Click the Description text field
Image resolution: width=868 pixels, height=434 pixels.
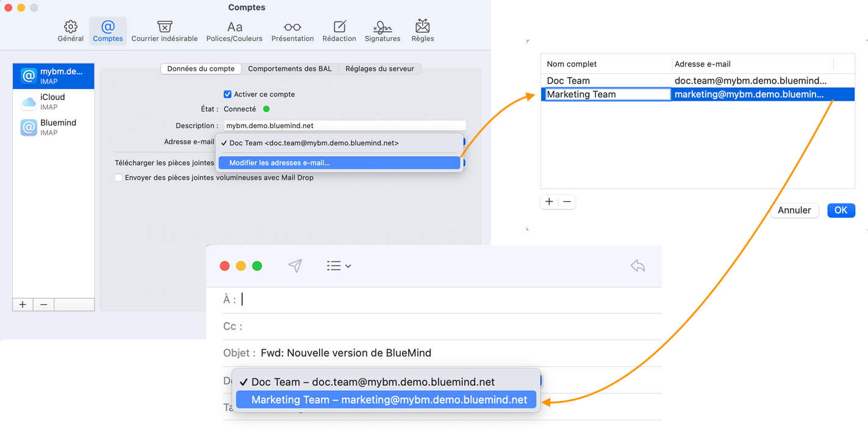coord(345,126)
